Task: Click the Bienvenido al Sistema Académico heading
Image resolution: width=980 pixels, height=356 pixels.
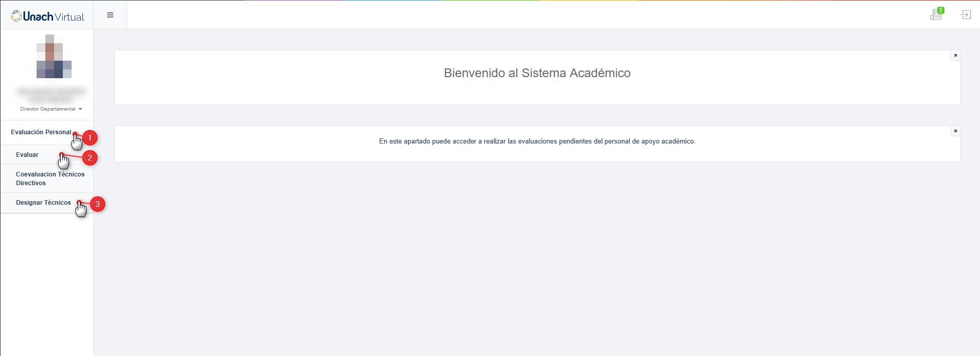Action: (537, 73)
